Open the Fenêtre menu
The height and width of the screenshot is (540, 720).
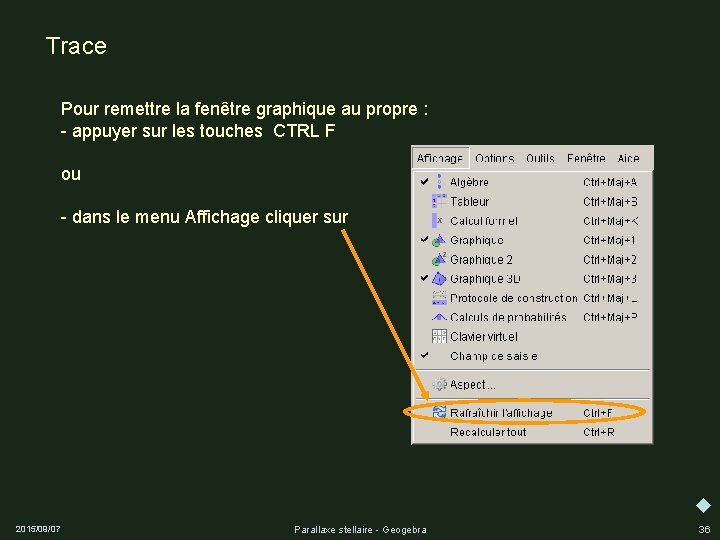[x=586, y=158]
